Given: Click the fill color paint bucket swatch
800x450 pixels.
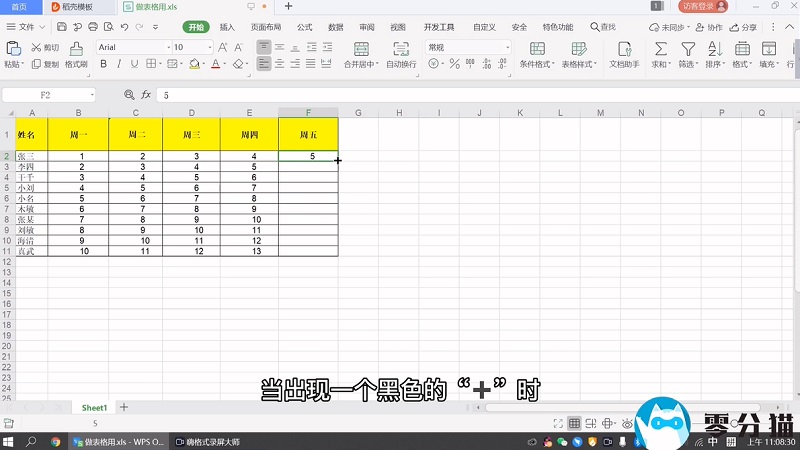Looking at the screenshot, I should [x=195, y=65].
